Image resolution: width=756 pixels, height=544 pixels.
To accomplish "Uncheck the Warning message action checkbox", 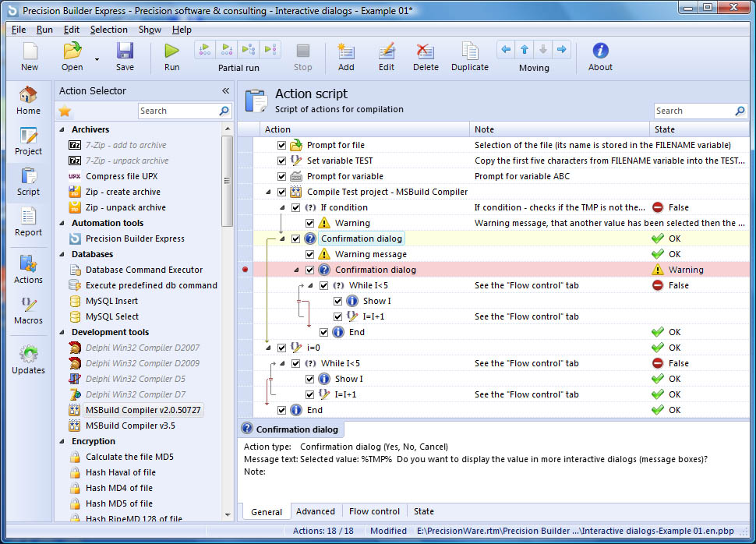I will (309, 254).
